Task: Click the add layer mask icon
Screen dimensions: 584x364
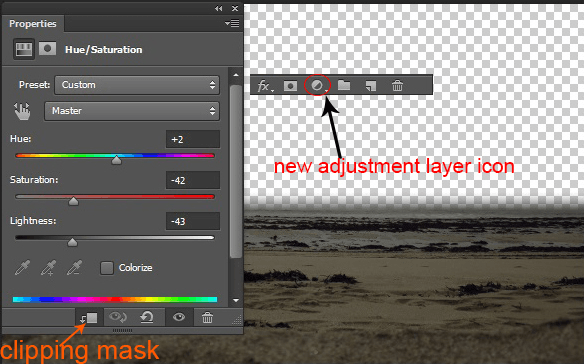Action: click(291, 86)
